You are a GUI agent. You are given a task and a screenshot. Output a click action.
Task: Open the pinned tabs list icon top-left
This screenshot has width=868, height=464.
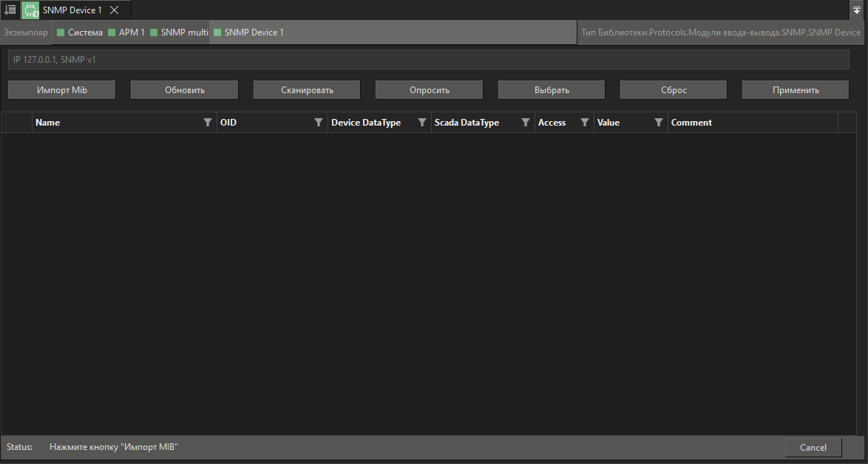coord(10,10)
